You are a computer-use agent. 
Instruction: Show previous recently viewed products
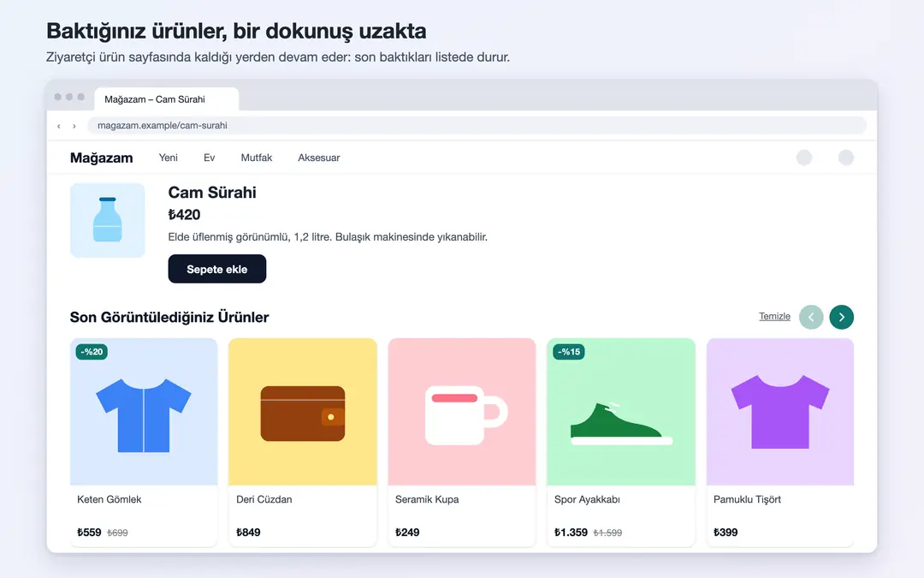pos(811,317)
